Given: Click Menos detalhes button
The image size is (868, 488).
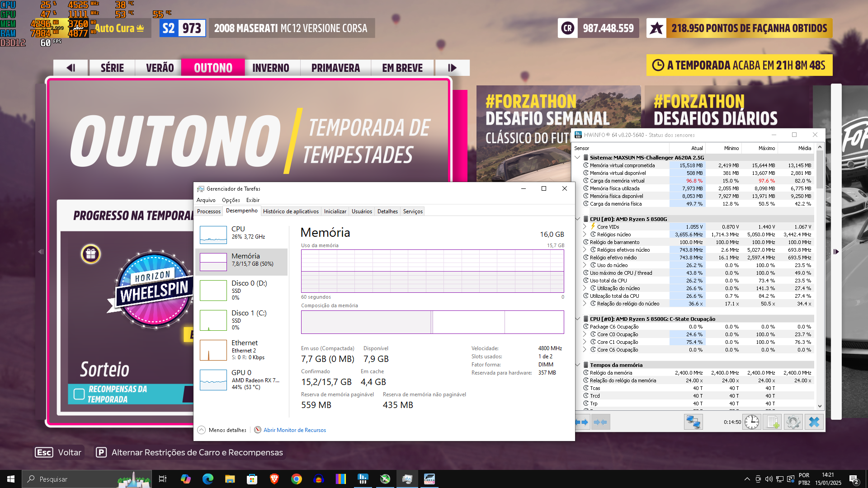Looking at the screenshot, I should tap(222, 430).
